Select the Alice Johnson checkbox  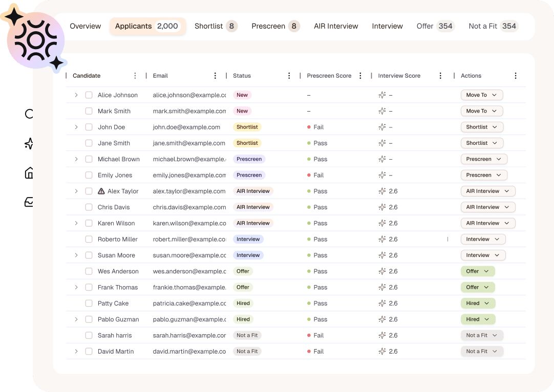pos(89,95)
